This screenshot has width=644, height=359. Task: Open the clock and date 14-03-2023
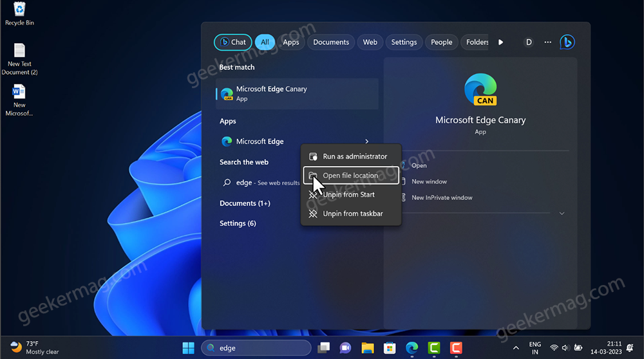[x=606, y=348]
